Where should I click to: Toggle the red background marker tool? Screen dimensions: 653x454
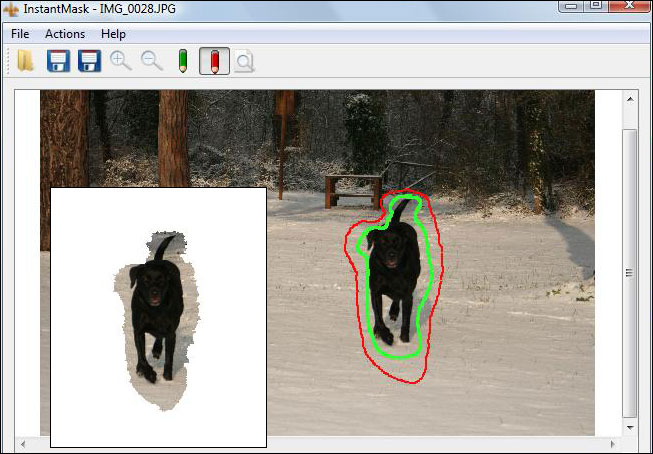214,61
